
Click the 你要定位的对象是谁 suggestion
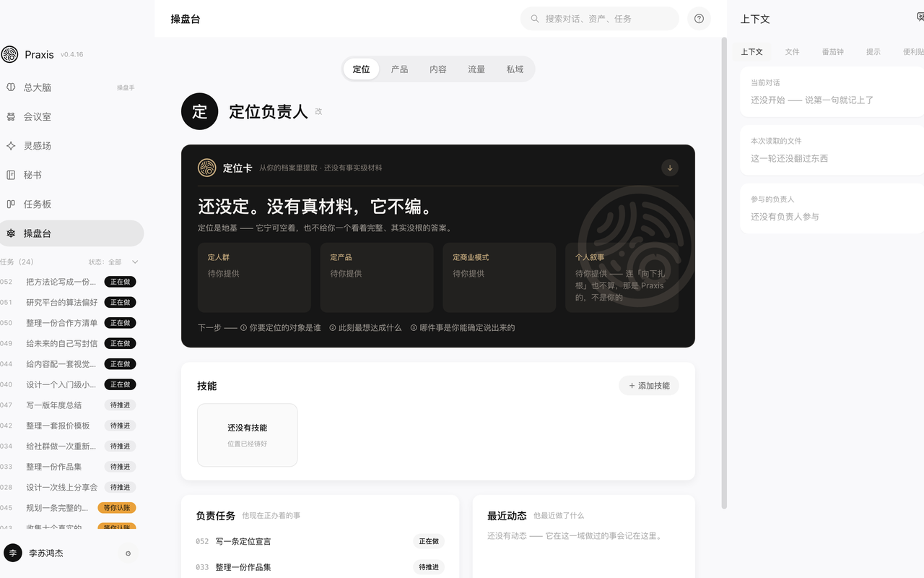[280, 328]
